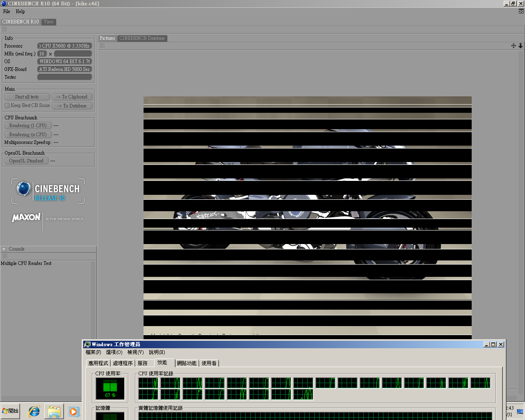Select the CINEBENCH R10 tab
This screenshot has height=420, width=525.
(21, 22)
